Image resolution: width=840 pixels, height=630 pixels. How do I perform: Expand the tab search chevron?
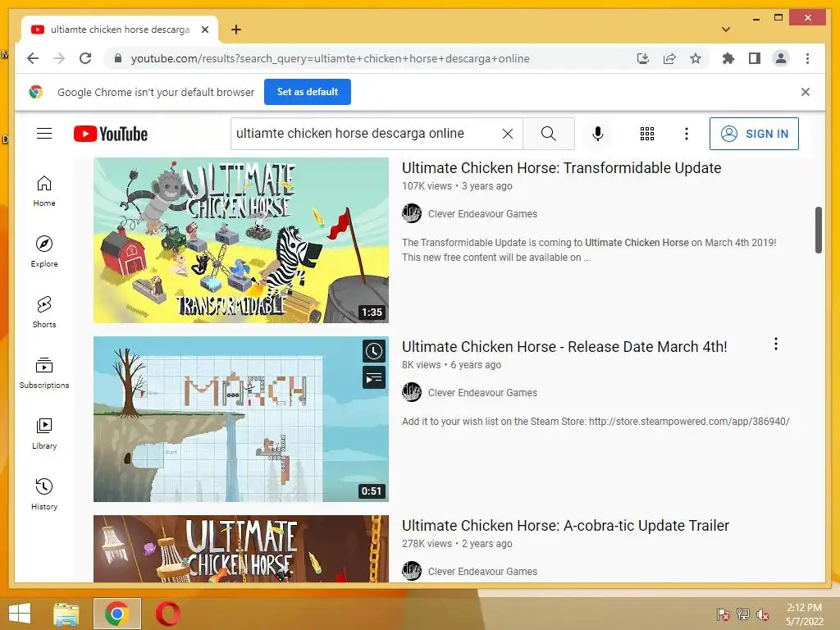726,30
